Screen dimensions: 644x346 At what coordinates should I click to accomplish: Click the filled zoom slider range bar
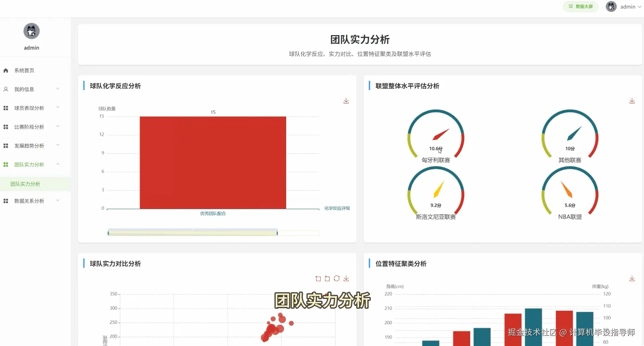pos(193,233)
